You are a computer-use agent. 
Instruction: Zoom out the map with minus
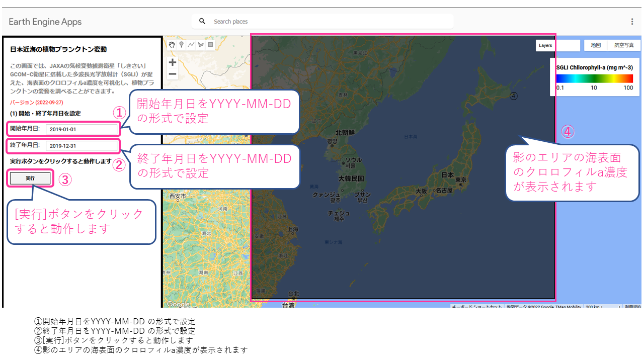173,74
